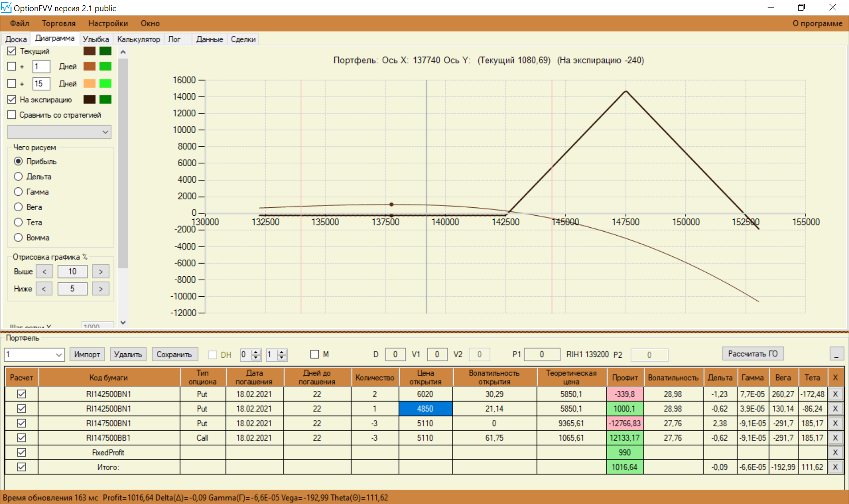Delete the FixedProfit row with X
Image resolution: width=849 pixels, height=504 pixels.
click(835, 452)
